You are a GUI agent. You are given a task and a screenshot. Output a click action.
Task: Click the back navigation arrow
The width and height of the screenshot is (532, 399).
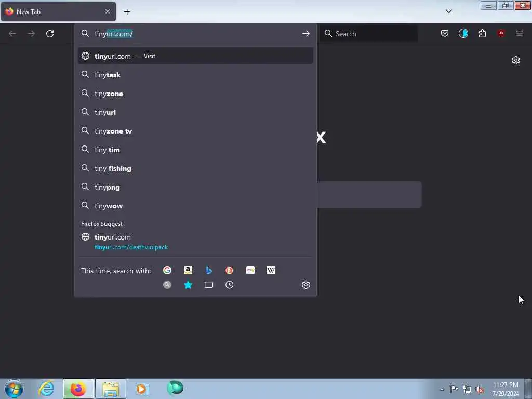[x=12, y=34]
